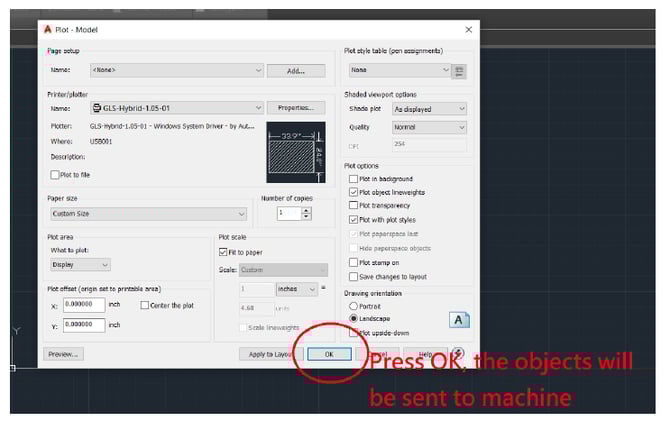Viewport: 670px width, 421px height.
Task: Enable the Plot to file checkbox
Action: pos(55,174)
